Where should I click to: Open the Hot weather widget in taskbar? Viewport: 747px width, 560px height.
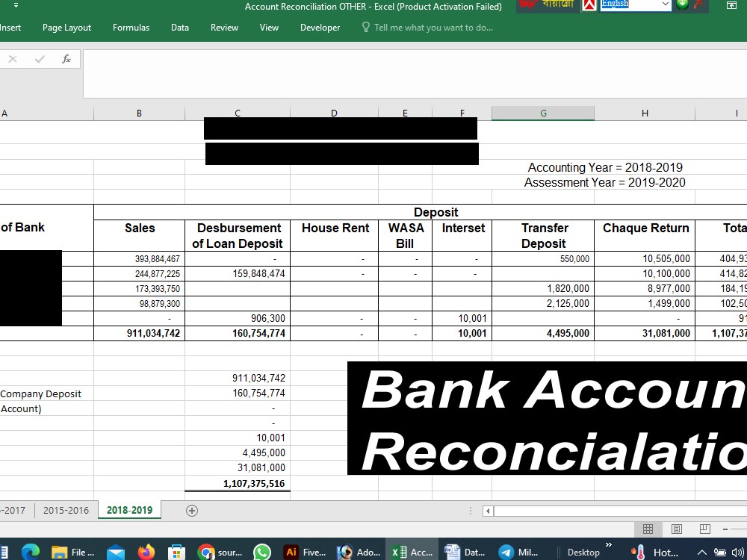point(654,553)
